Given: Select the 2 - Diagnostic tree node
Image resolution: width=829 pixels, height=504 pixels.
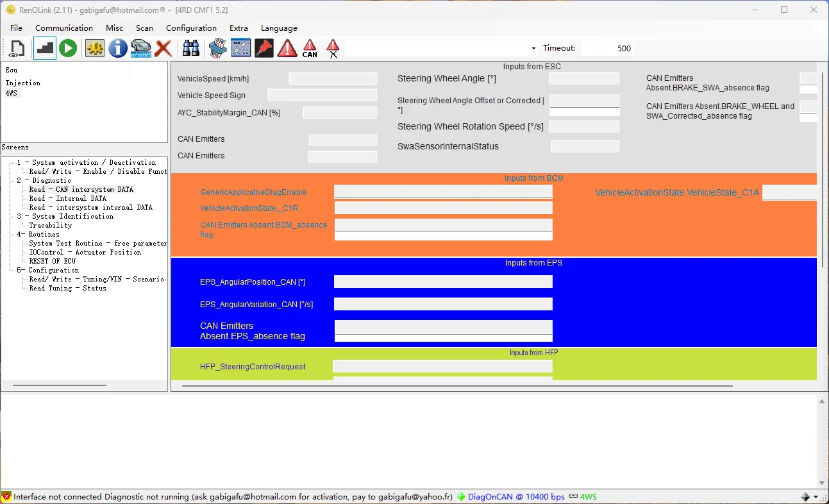Looking at the screenshot, I should coord(44,180).
